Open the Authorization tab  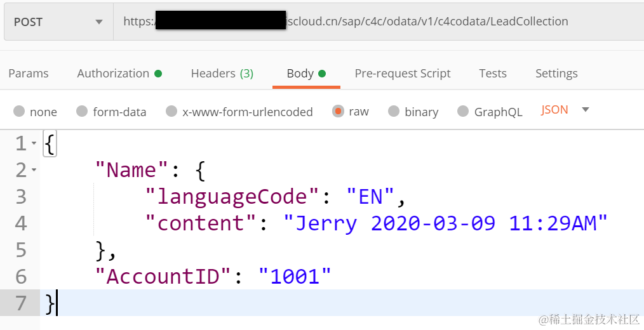(x=119, y=74)
